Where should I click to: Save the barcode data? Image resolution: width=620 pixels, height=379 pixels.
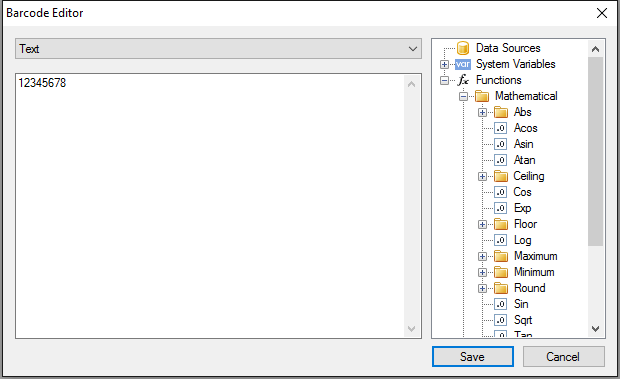[473, 356]
